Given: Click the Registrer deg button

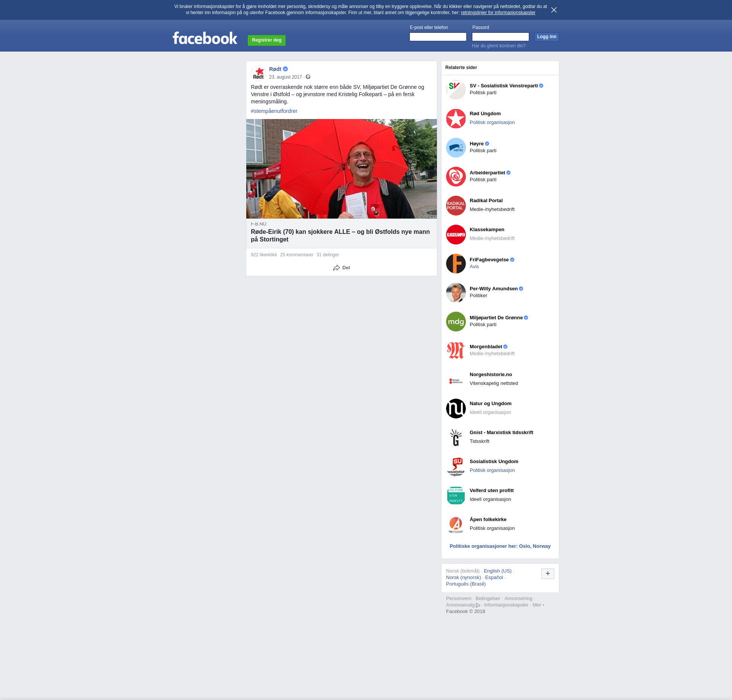Looking at the screenshot, I should [x=266, y=40].
